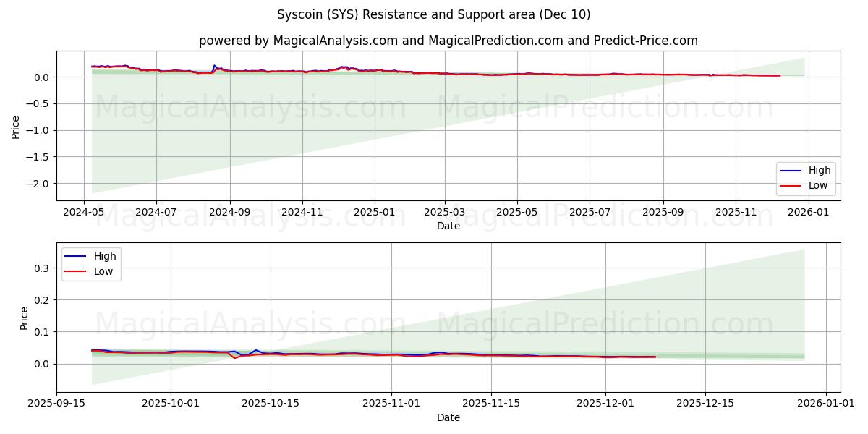The image size is (868, 434).
Task: Open the top chart legend box
Action: pyautogui.click(x=807, y=176)
